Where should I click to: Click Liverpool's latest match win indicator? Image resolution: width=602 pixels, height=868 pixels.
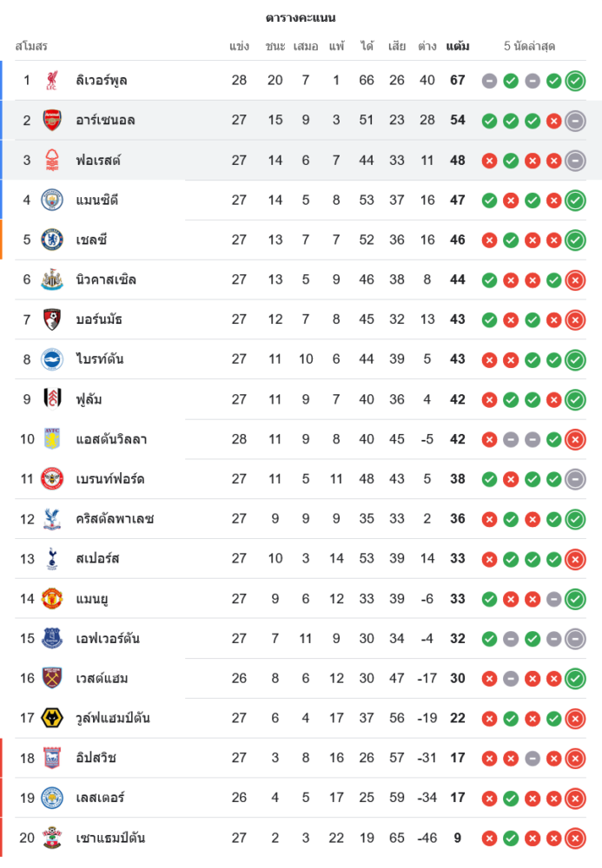click(574, 81)
